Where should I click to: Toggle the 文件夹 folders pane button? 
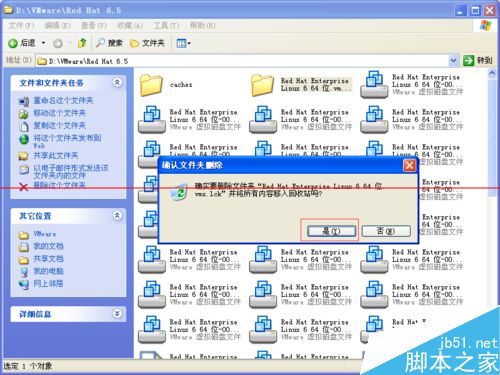coord(147,43)
